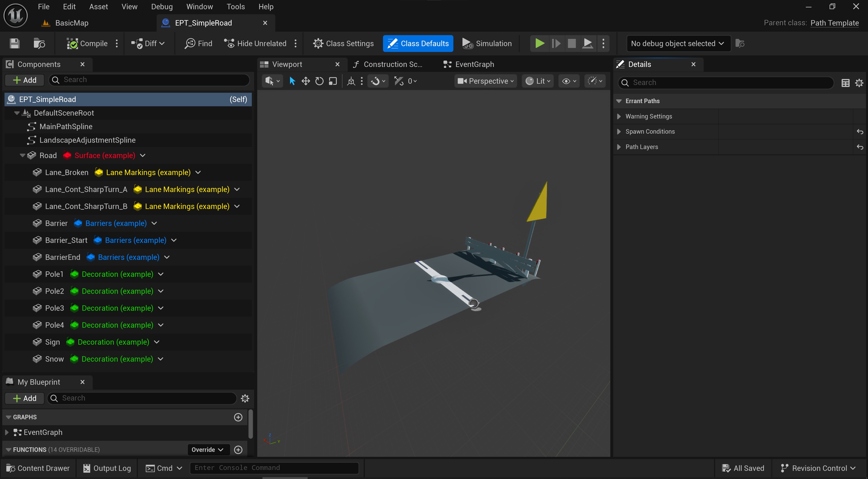Viewport: 868px width, 479px height.
Task: Click the Save blueprint icon
Action: click(14, 43)
